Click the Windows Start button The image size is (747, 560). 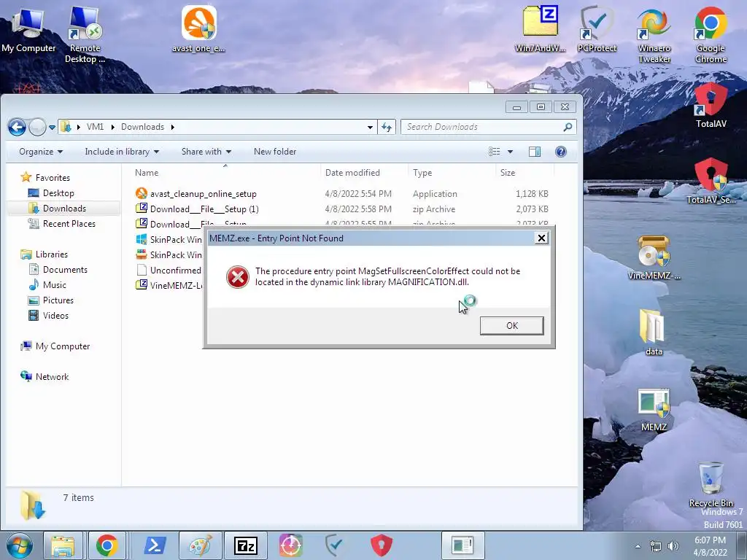pos(19,545)
